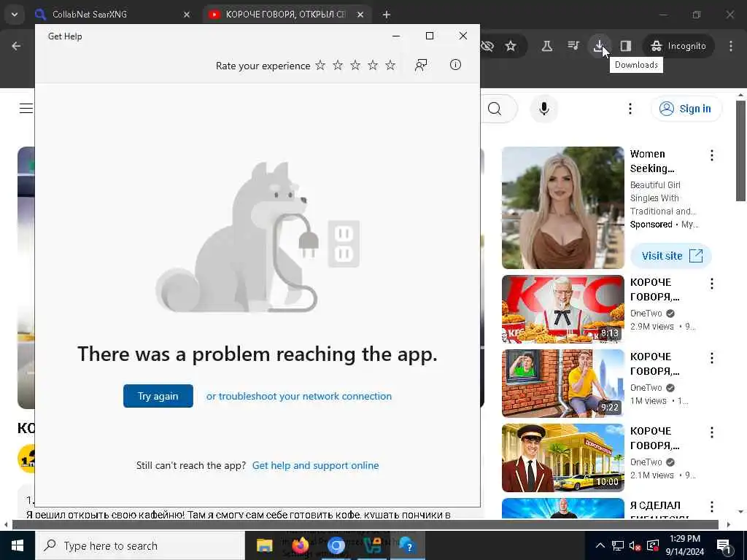Viewport: 747px width, 560px height.
Task: Close the CollabNet SearXNG tab
Action: [x=187, y=15]
